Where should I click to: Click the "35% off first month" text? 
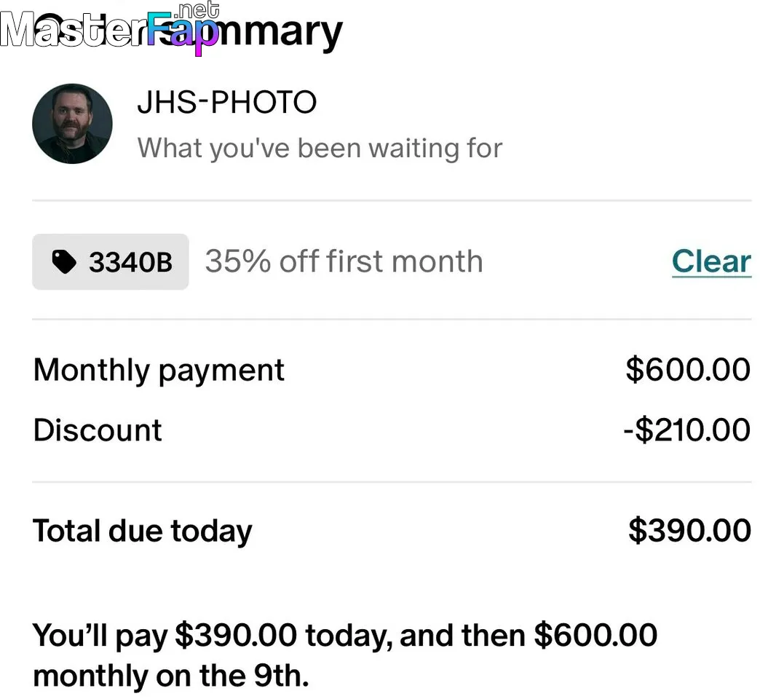point(344,261)
